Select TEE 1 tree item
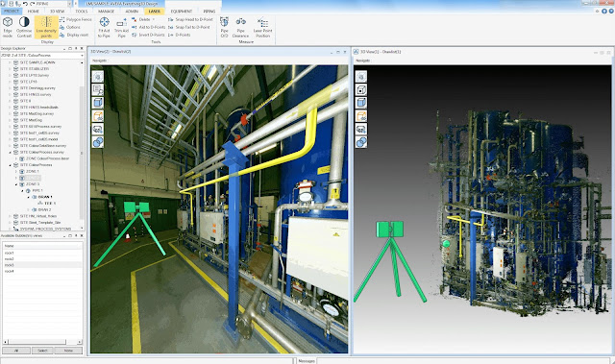615x364 pixels. (x=50, y=204)
